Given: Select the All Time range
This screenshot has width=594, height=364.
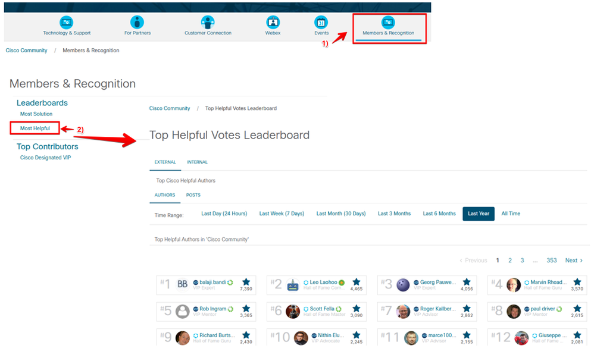Looking at the screenshot, I should (x=511, y=214).
